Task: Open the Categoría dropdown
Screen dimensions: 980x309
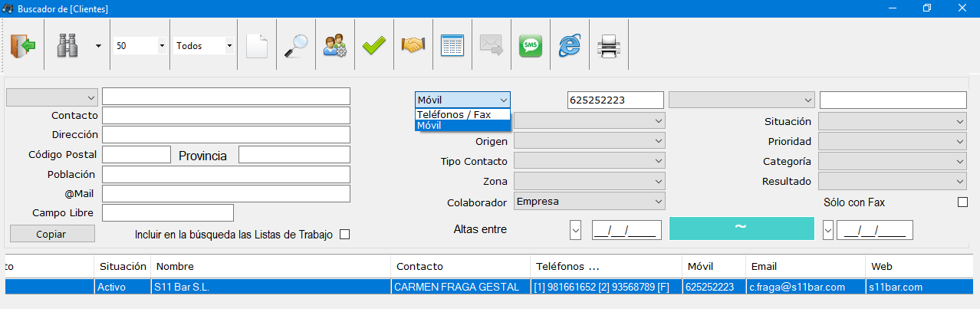Action: 893,161
